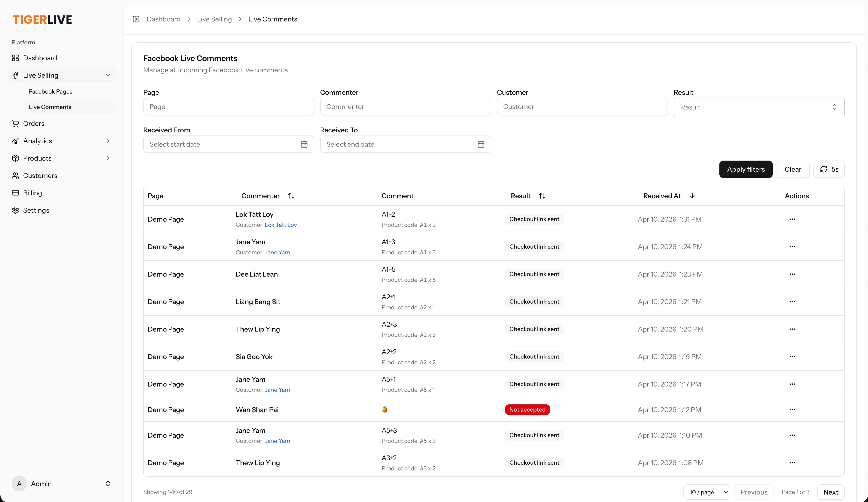Viewport: 868px width, 502px height.
Task: Click 'Apr 10, 2026, 1:12 PM' timestamp
Action: [x=669, y=409]
